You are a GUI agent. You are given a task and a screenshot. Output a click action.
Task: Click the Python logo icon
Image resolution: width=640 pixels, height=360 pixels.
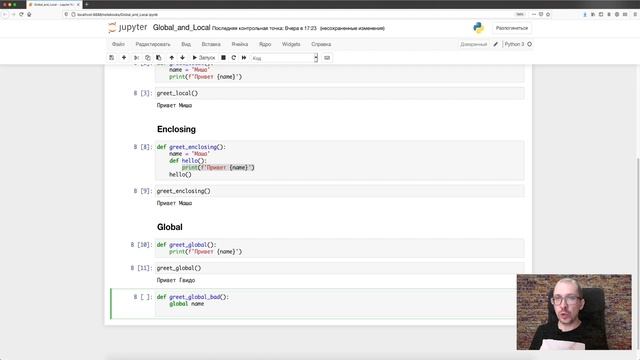478,28
